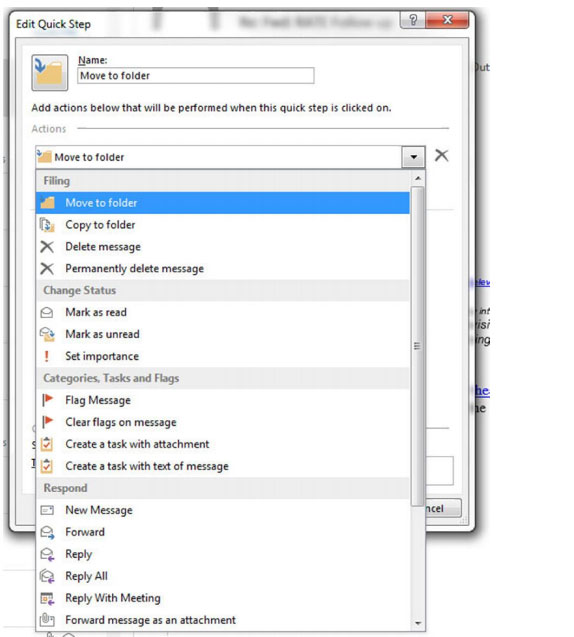The width and height of the screenshot is (574, 637).
Task: Select Mark as read action
Action: pos(223,312)
